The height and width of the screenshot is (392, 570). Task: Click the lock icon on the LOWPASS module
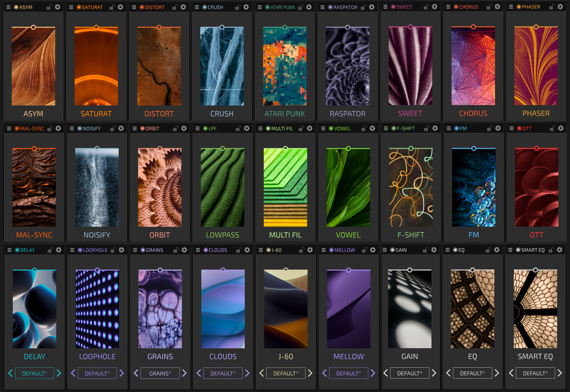[238, 128]
